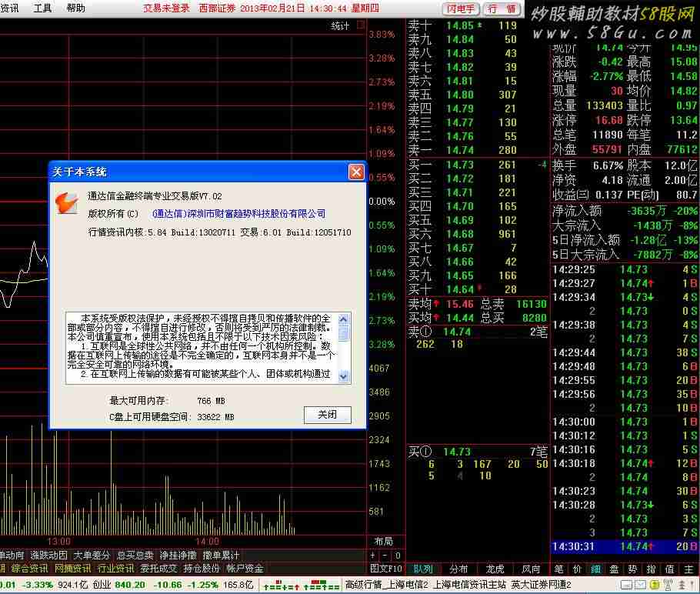Switch to the 龙虎 tab
This screenshot has height=594, width=700.
pos(495,569)
